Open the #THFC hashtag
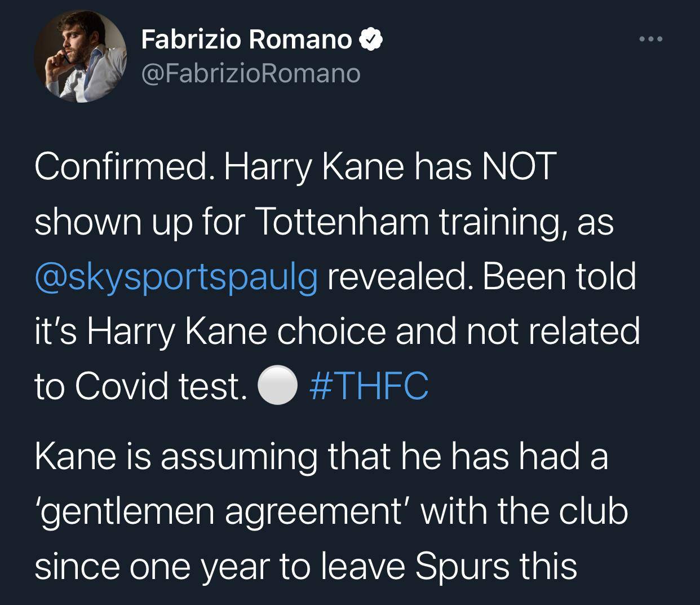 [369, 386]
